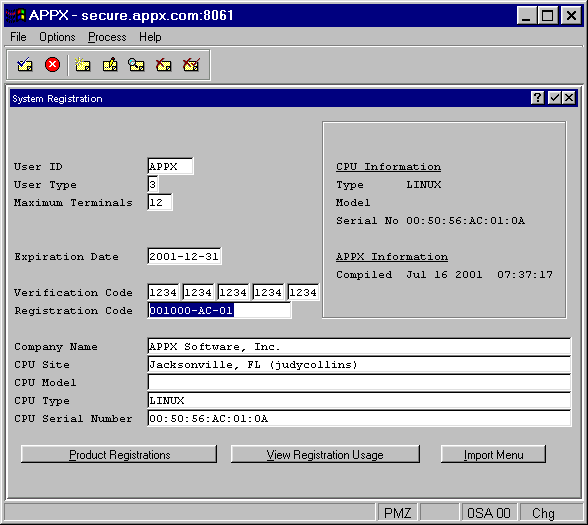This screenshot has width=588, height=525.
Task: Click the APPX application icon in title bar
Action: click(15, 15)
